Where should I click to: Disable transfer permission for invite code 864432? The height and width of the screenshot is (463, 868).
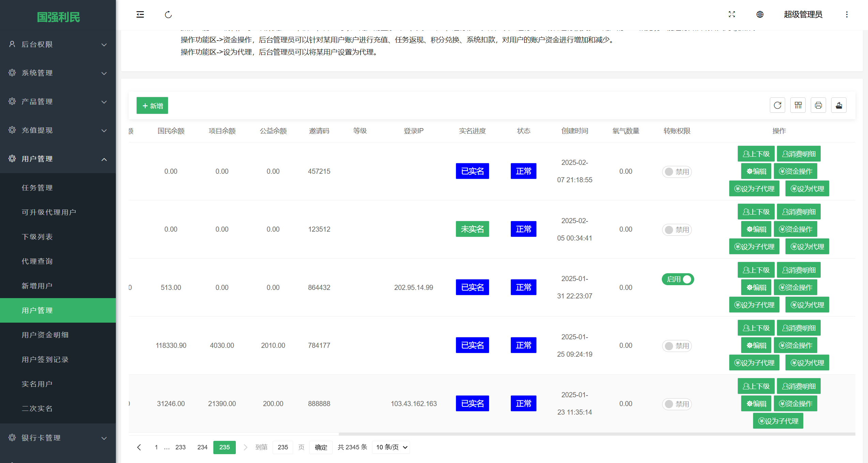tap(677, 279)
